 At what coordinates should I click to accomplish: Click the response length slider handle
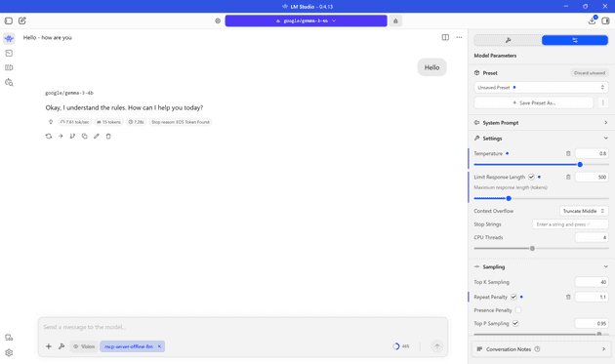click(x=509, y=198)
